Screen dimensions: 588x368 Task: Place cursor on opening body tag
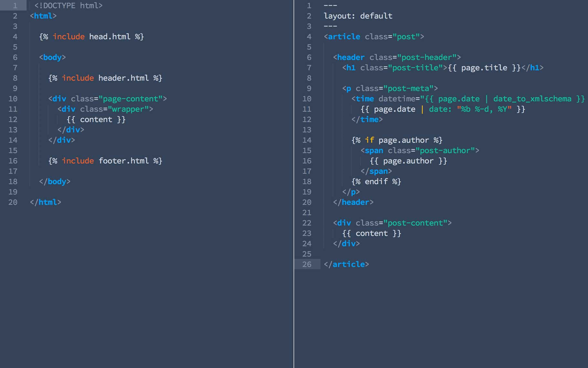coord(52,57)
